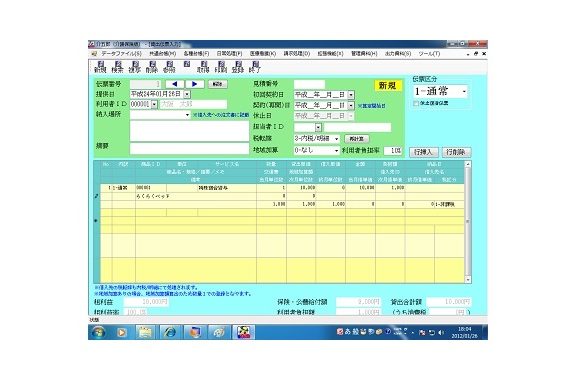Viewport: 575px width, 380px height.
Task: Click the 行挿入 button
Action: point(424,152)
